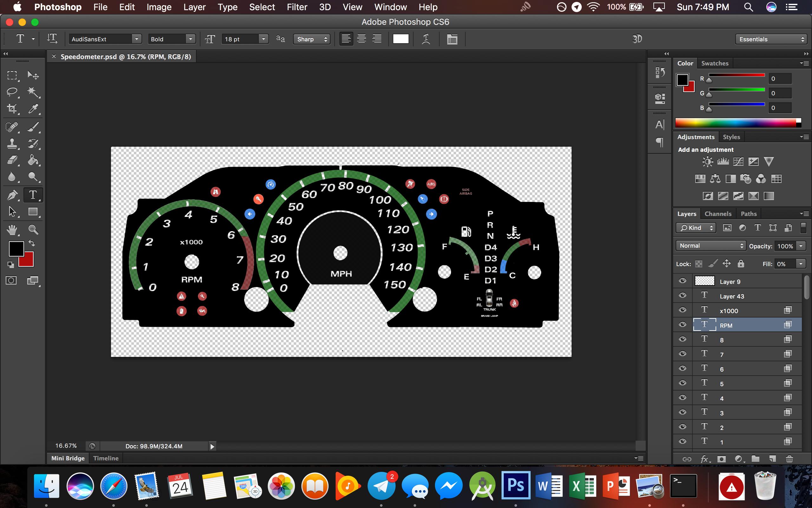Click the text color swatch
The width and height of the screenshot is (812, 508).
pyautogui.click(x=401, y=39)
